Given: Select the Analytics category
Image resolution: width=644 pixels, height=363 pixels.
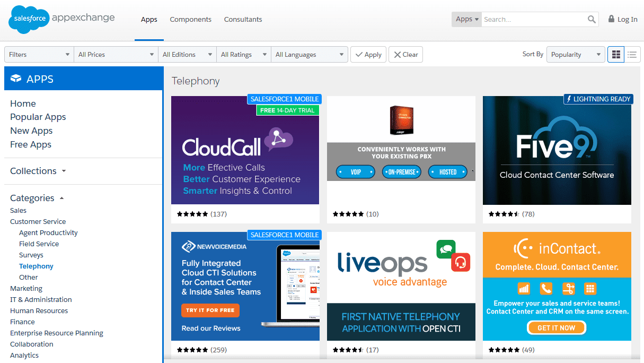Looking at the screenshot, I should pos(24,355).
